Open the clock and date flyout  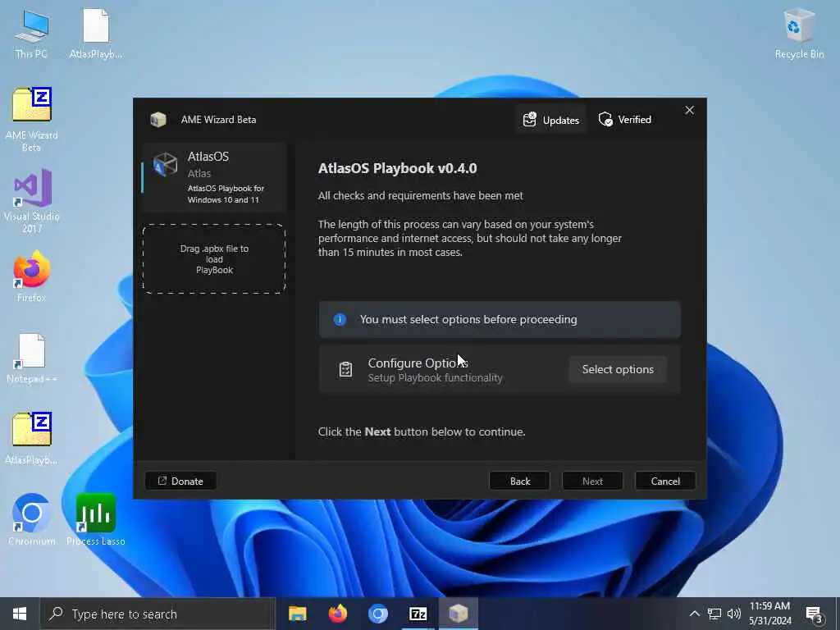[x=769, y=614]
